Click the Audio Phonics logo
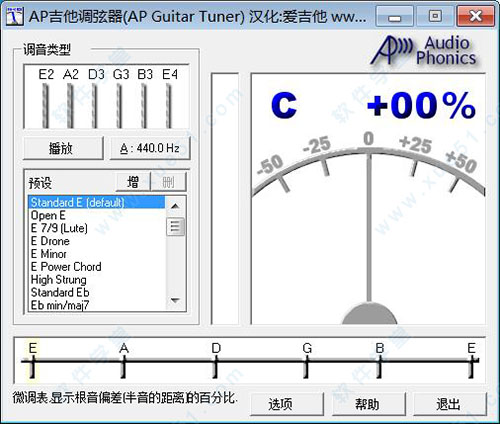This screenshot has height=424, width=500. click(423, 51)
